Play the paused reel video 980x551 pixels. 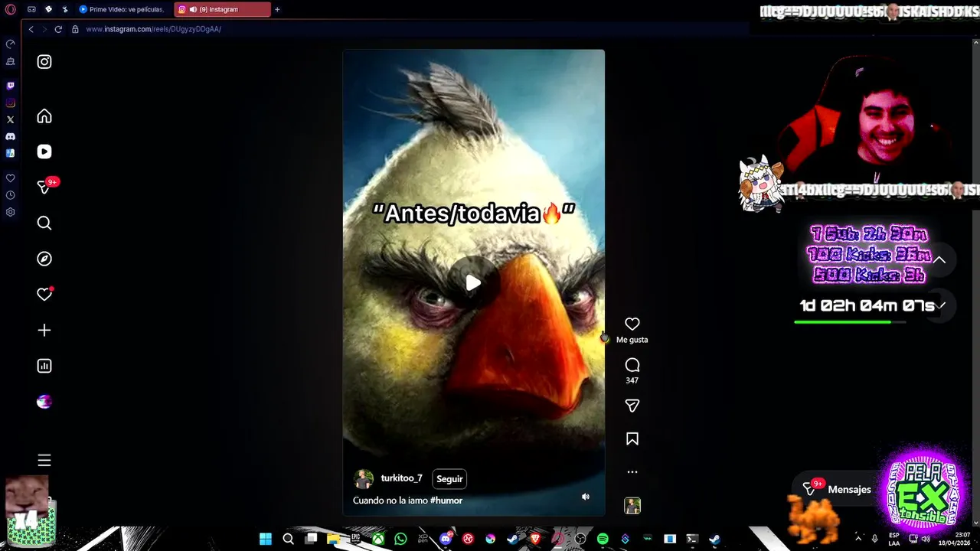coord(473,283)
